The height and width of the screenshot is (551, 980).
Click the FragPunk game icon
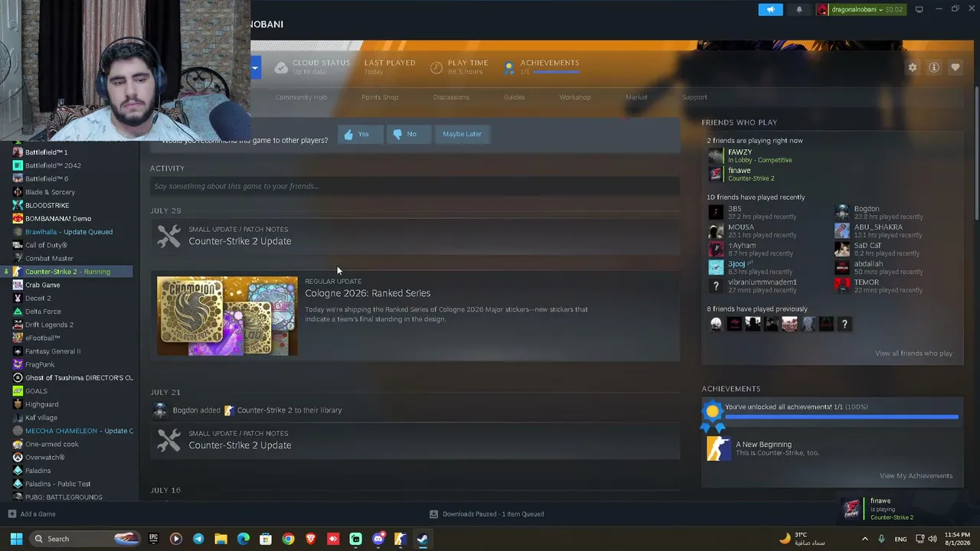point(18,364)
